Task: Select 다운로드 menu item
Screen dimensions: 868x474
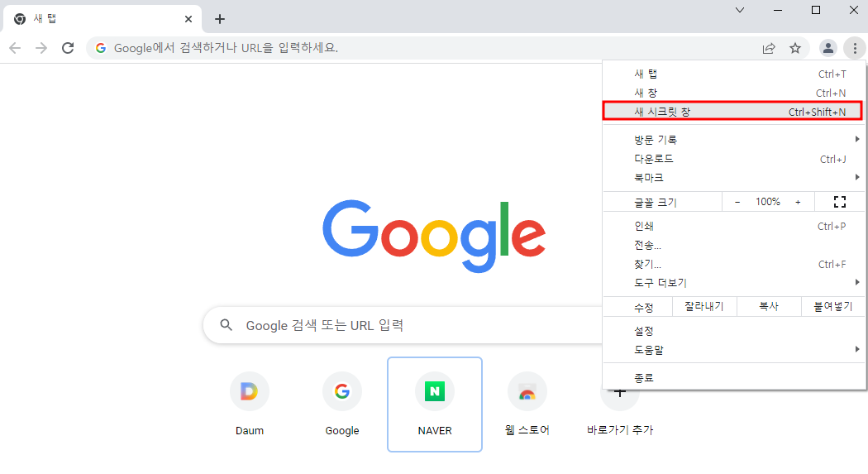Action: [734, 159]
